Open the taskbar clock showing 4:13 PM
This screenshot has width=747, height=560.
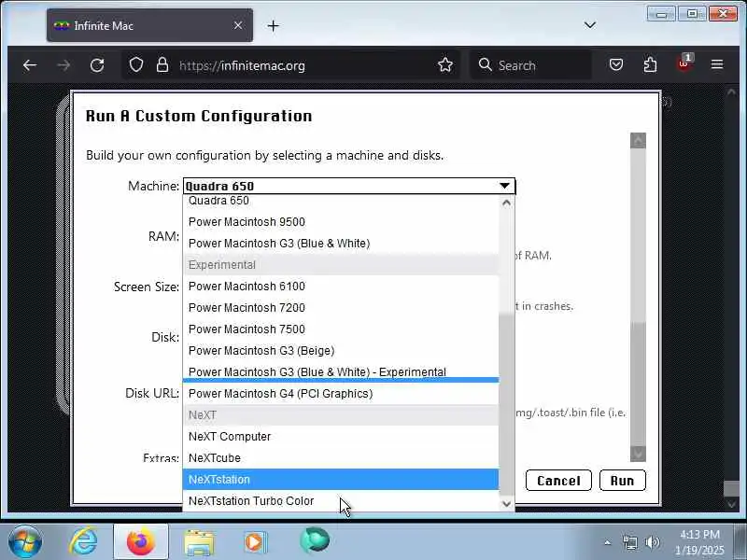pyautogui.click(x=699, y=542)
